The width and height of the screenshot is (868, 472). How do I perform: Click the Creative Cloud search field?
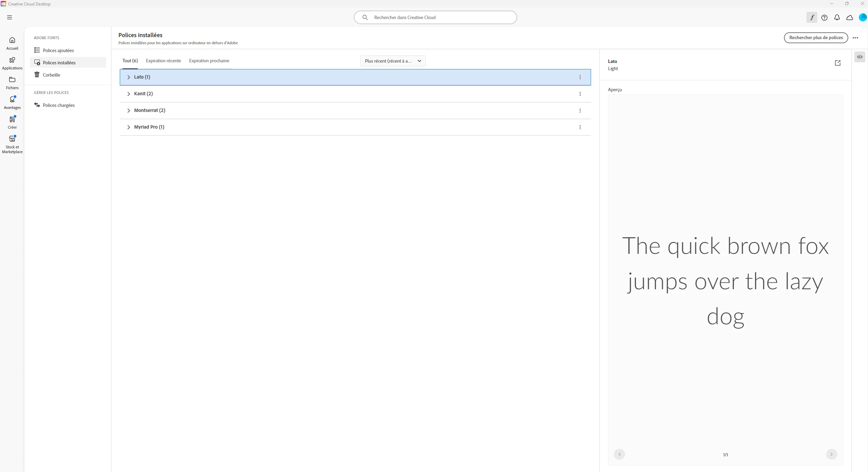tap(436, 17)
